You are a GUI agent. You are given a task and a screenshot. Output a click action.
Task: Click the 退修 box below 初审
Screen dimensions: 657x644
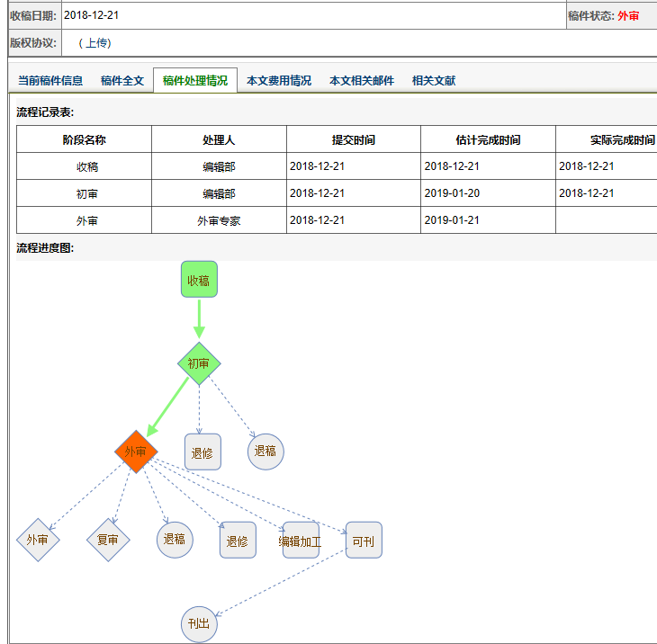[x=202, y=452]
